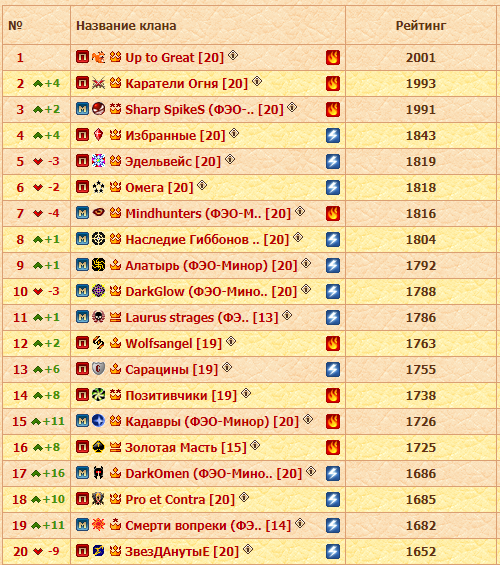This screenshot has width=500, height=565.
Task: Open the Наследие Гиббонов clan page
Action: 207,240
